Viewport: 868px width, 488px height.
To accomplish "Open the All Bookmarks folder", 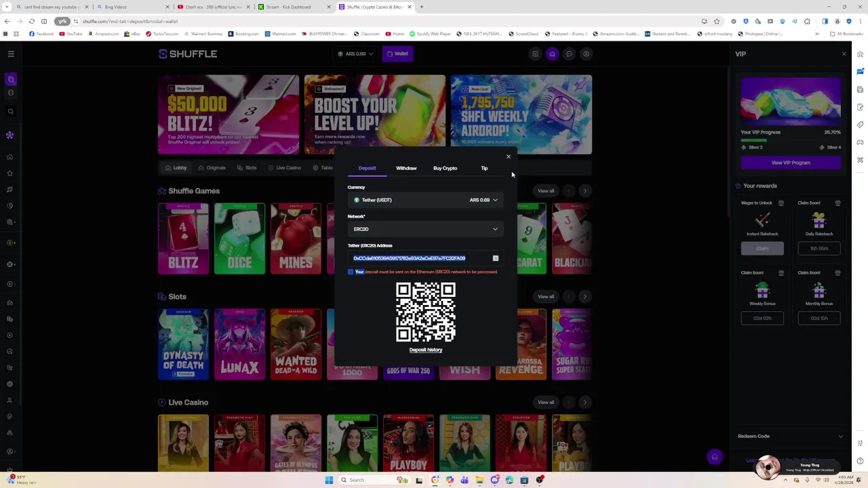I will [x=846, y=33].
